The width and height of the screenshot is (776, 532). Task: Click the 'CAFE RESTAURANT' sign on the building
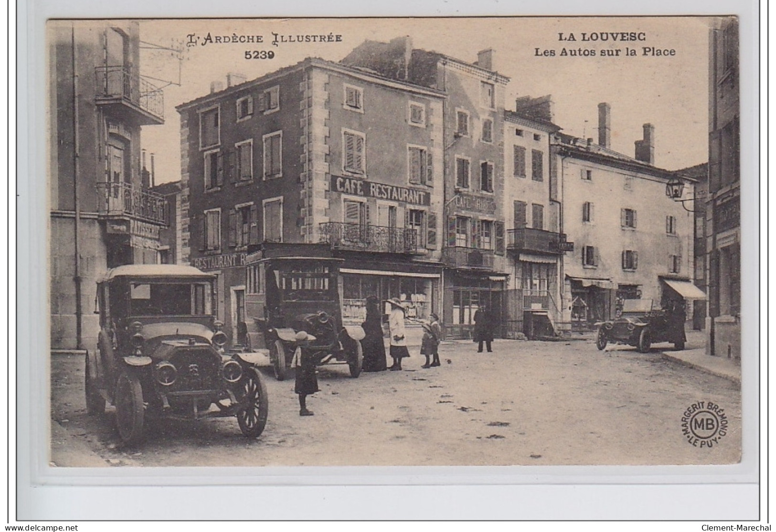point(380,191)
